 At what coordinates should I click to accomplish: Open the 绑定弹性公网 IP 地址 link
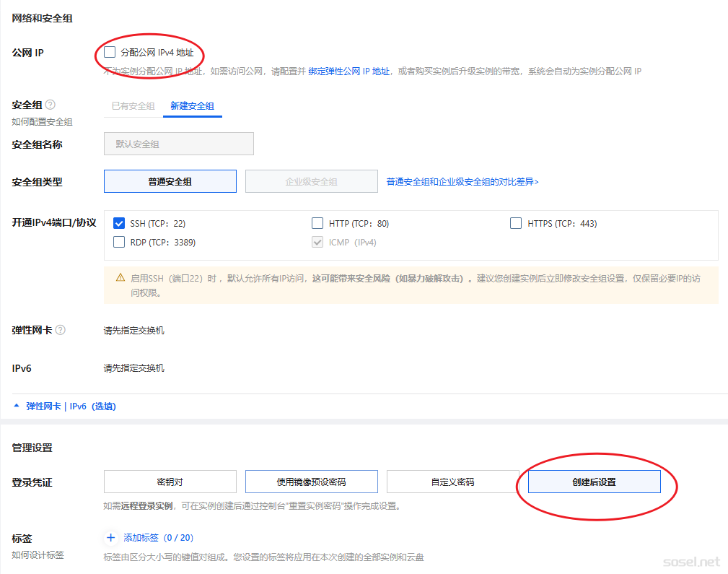click(349, 71)
